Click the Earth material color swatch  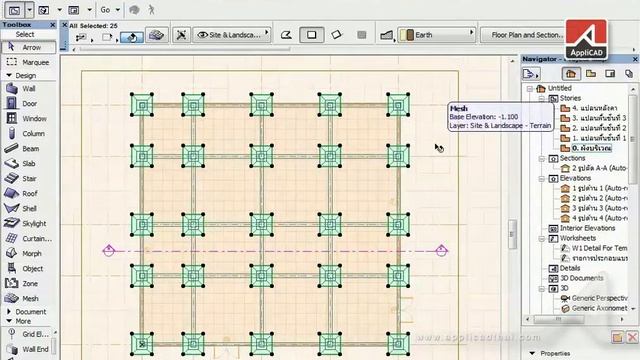tap(407, 35)
